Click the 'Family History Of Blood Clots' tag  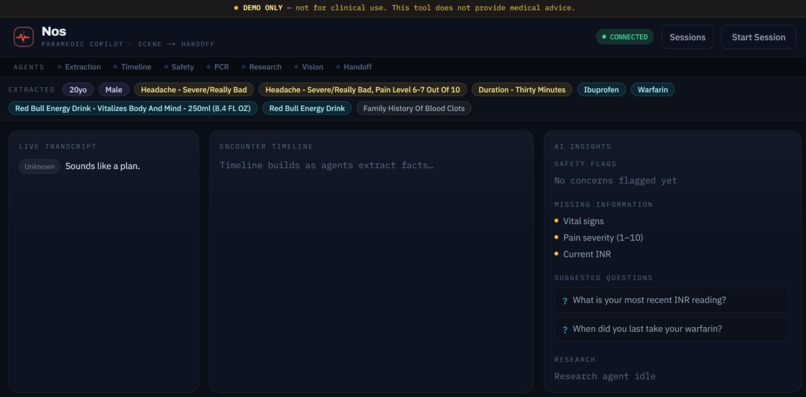point(414,109)
